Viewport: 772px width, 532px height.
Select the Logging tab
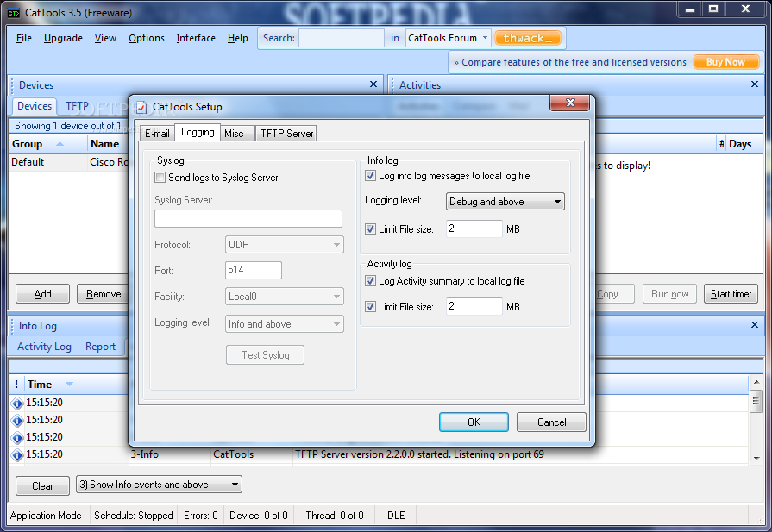click(x=198, y=132)
